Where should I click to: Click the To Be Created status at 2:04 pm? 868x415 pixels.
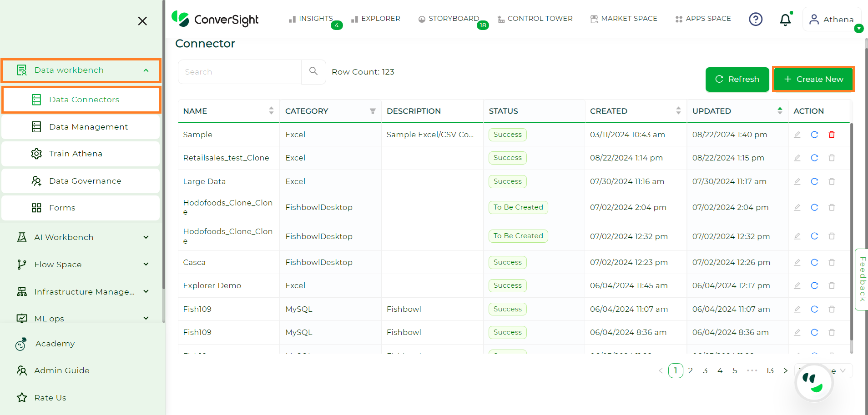518,207
